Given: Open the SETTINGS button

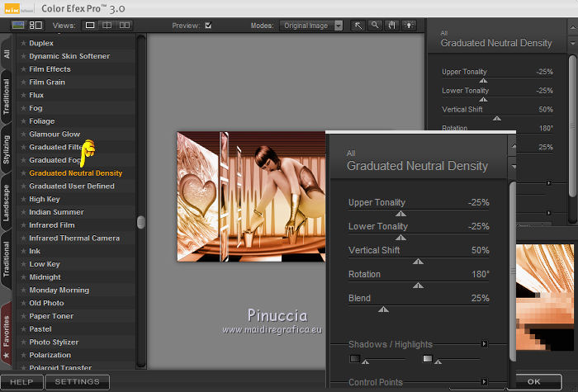Looking at the screenshot, I should click(x=77, y=382).
